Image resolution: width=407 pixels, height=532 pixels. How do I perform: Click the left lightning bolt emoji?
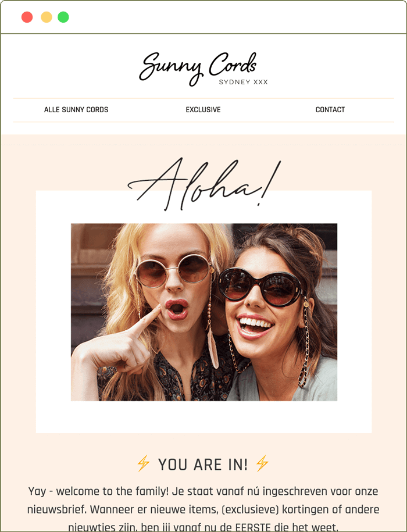click(143, 463)
